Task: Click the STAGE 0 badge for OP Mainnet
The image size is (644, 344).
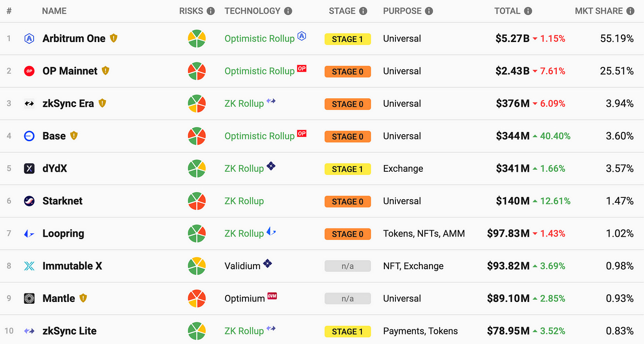Action: coord(348,71)
